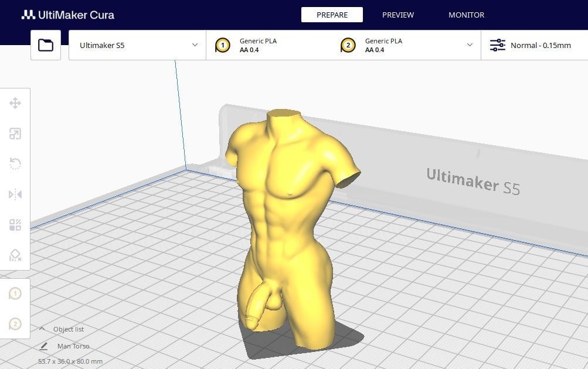Switch to the PREVIEW stage

(398, 15)
